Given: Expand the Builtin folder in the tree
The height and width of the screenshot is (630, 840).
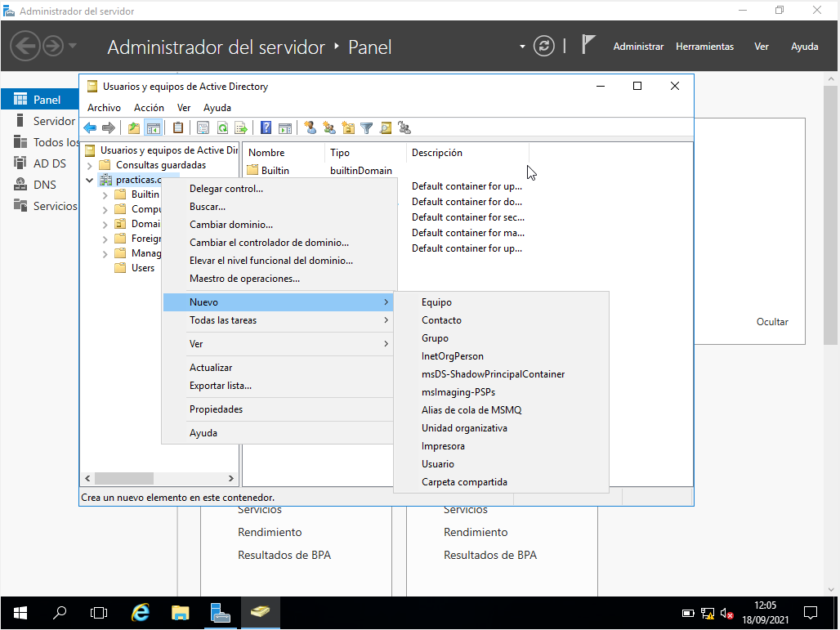Looking at the screenshot, I should [105, 194].
